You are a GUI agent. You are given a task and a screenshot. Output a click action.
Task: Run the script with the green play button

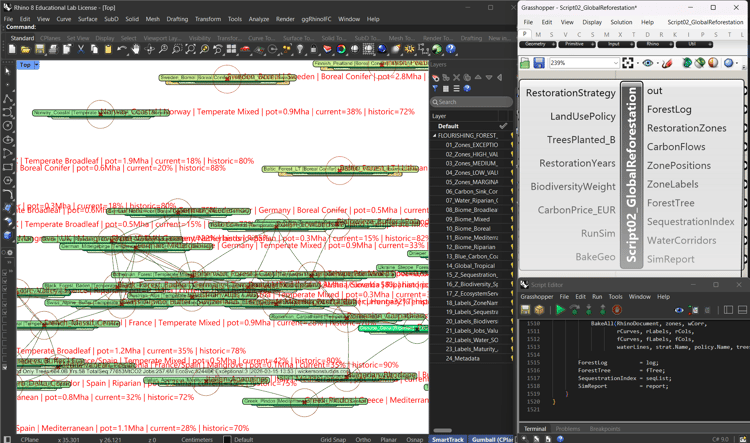click(x=560, y=310)
